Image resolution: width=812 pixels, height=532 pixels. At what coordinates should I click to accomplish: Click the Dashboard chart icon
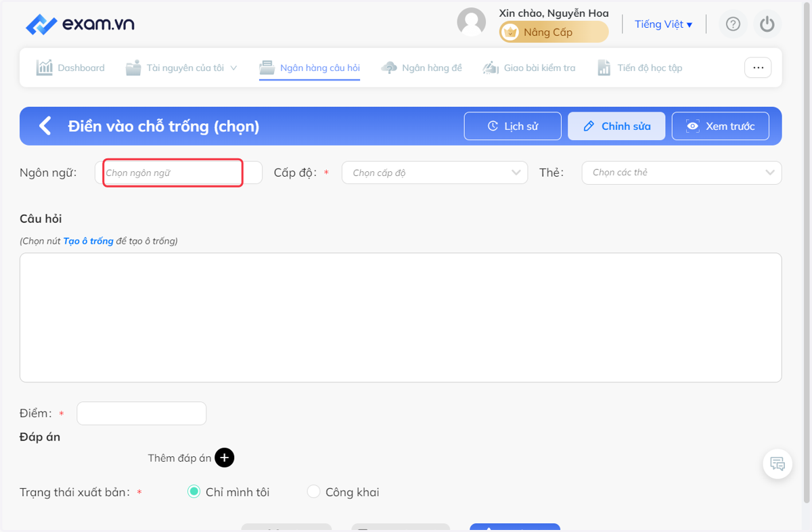45,68
